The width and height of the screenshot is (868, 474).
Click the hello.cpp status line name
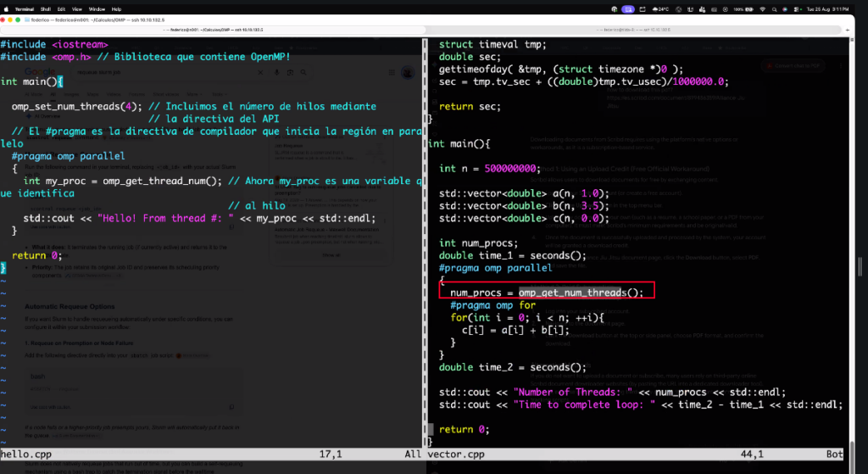tap(26, 454)
